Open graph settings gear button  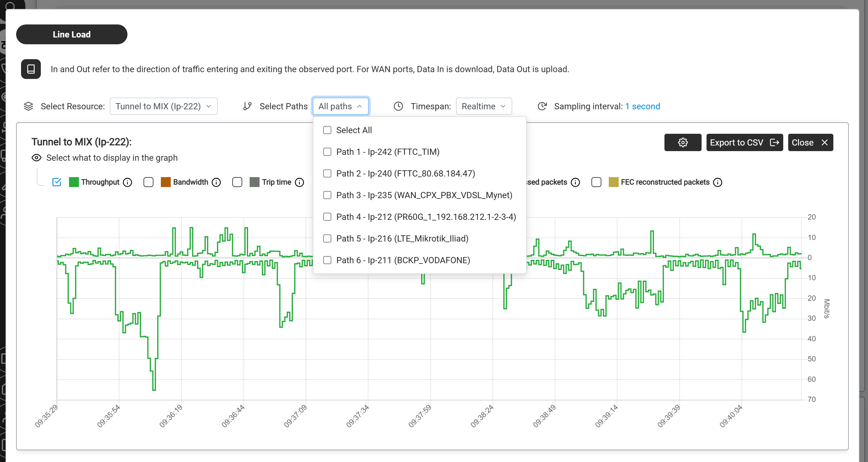tap(683, 142)
